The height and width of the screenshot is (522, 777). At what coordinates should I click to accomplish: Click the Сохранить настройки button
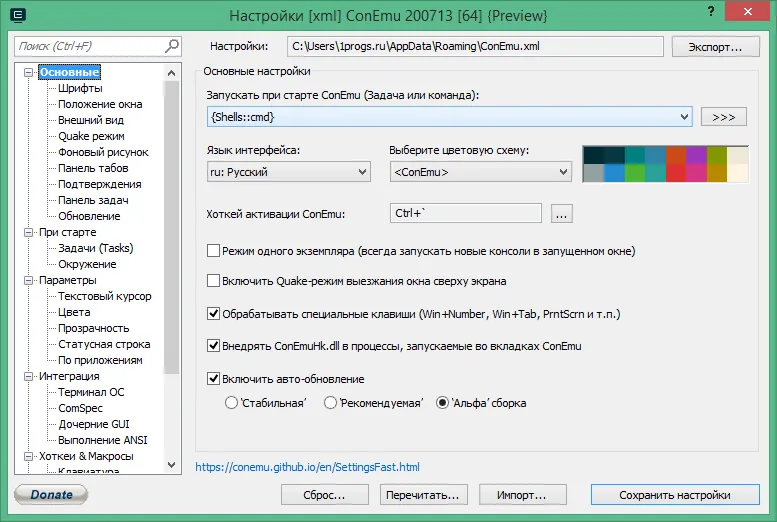675,495
